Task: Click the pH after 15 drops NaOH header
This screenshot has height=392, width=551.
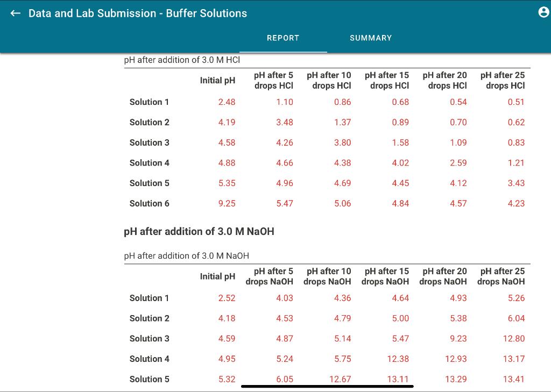Action: click(386, 276)
